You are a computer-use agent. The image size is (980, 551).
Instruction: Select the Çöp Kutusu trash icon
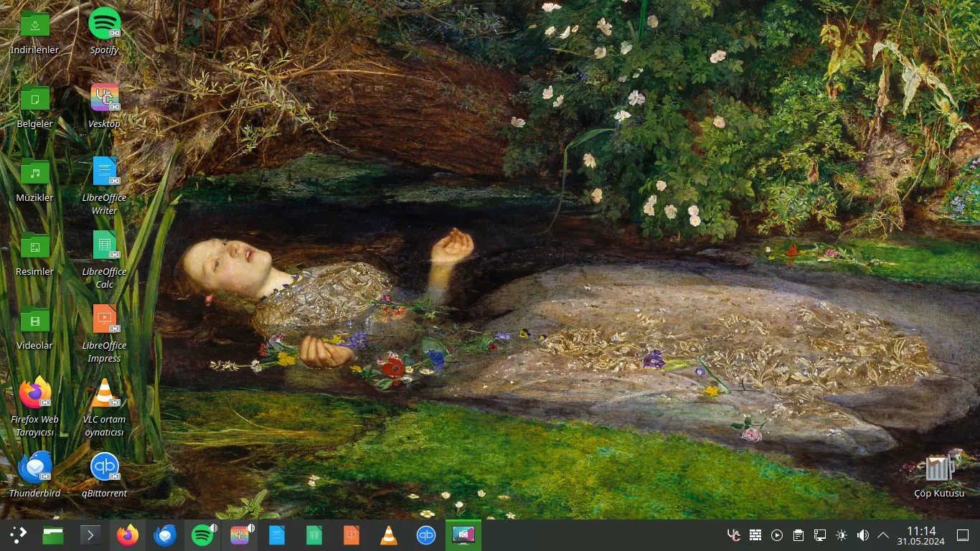[x=939, y=475]
